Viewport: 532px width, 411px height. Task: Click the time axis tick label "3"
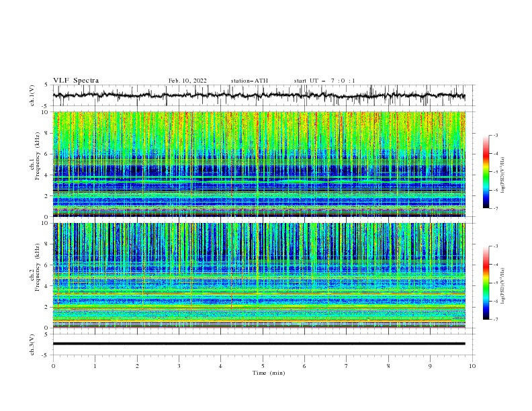click(x=179, y=366)
